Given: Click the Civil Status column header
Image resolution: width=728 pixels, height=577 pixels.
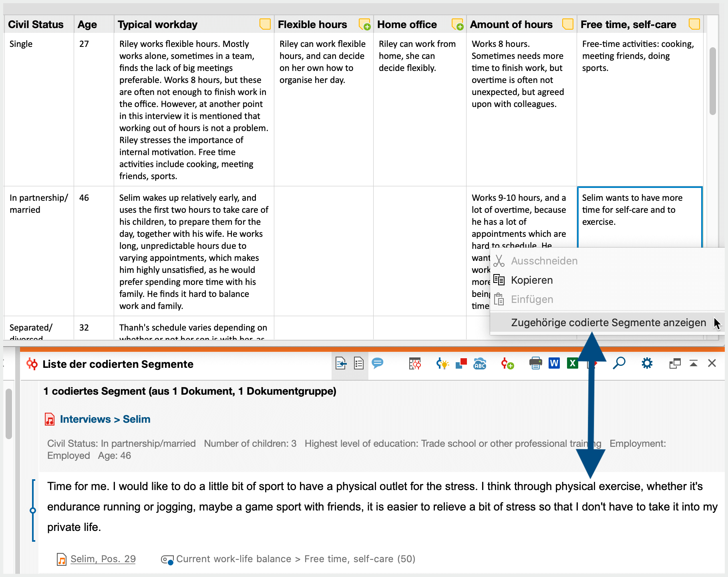Looking at the screenshot, I should click(x=39, y=24).
